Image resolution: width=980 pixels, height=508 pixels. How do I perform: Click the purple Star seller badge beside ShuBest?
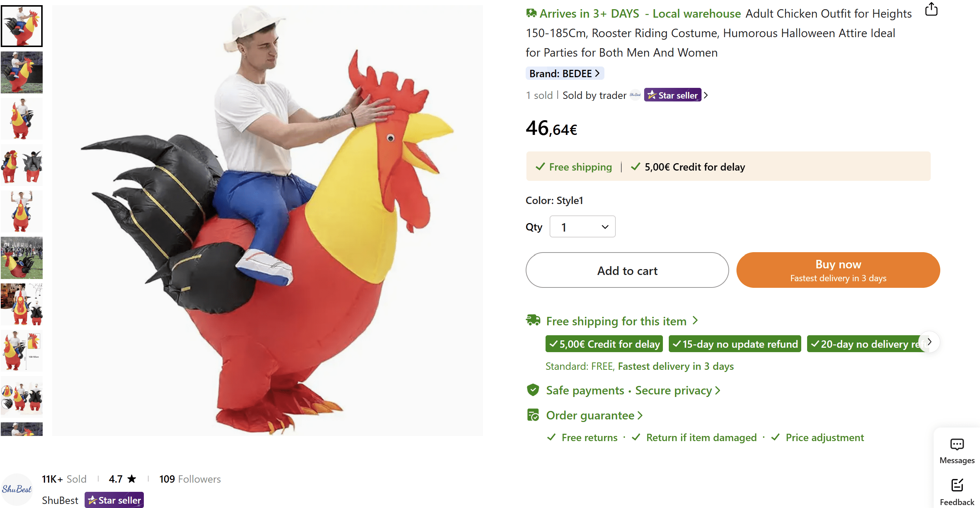[x=114, y=500]
